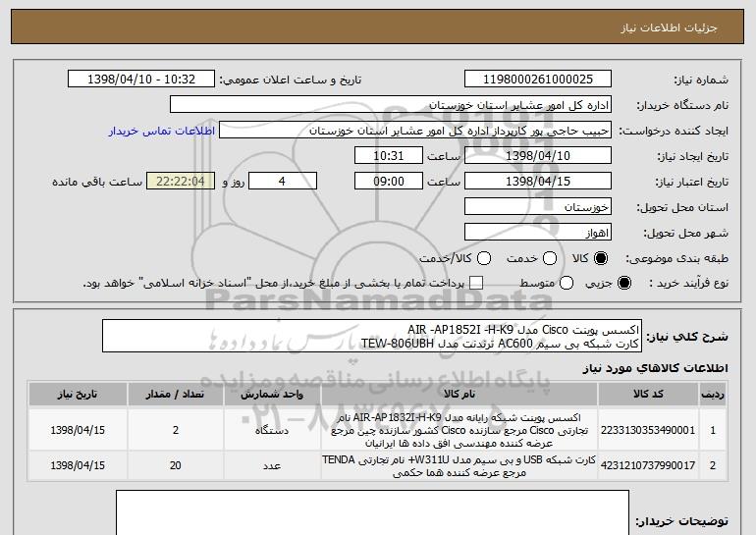Click the کد کالا column header
Image resolution: width=756 pixels, height=535 pixels.
[648, 395]
